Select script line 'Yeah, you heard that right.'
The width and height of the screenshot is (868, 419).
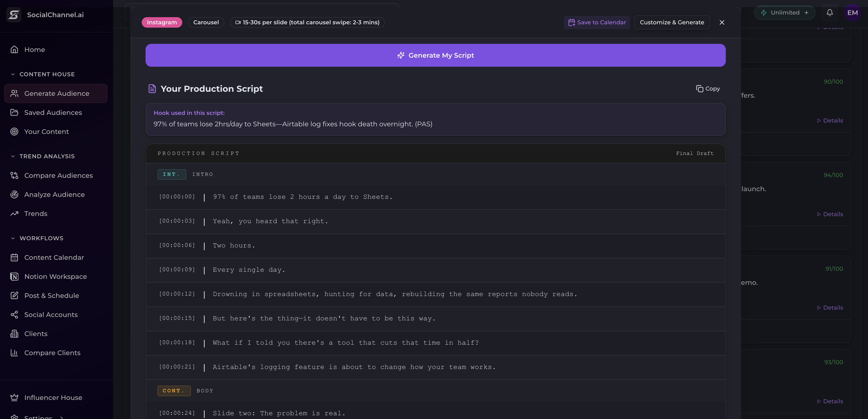point(270,221)
